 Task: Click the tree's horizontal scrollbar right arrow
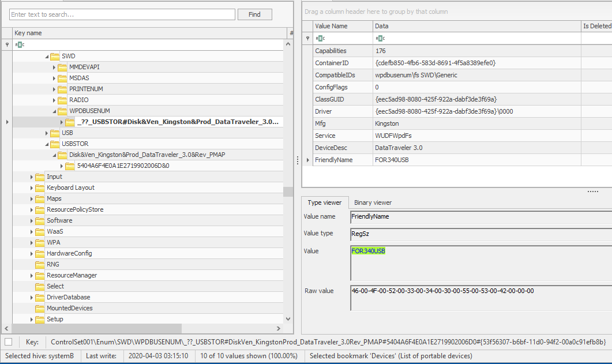[x=279, y=329]
